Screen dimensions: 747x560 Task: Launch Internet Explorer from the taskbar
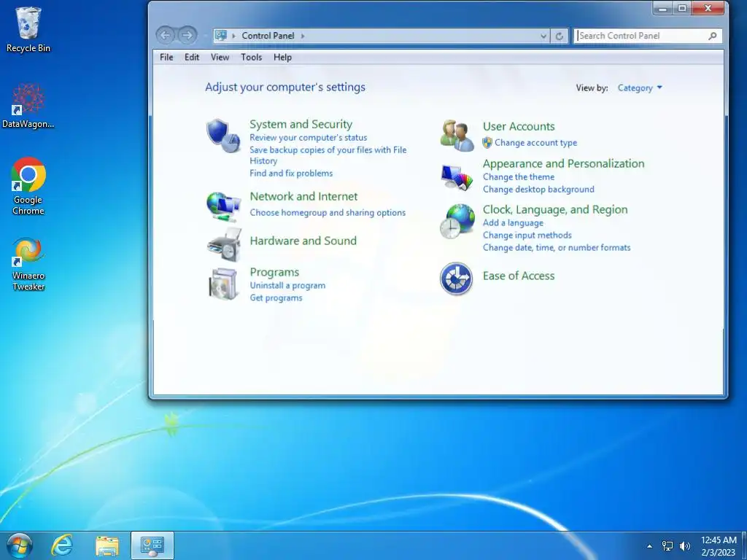62,545
